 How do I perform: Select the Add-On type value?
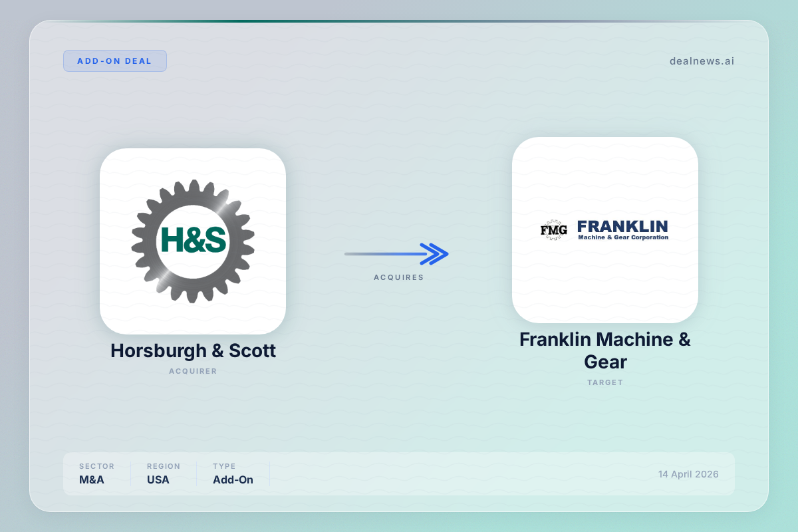[x=233, y=479]
